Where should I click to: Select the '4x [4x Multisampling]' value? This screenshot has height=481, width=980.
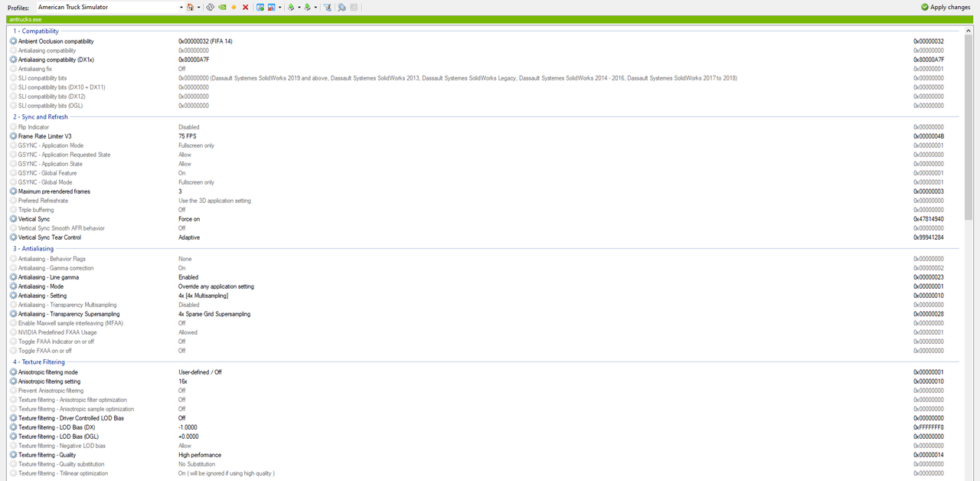[204, 296]
